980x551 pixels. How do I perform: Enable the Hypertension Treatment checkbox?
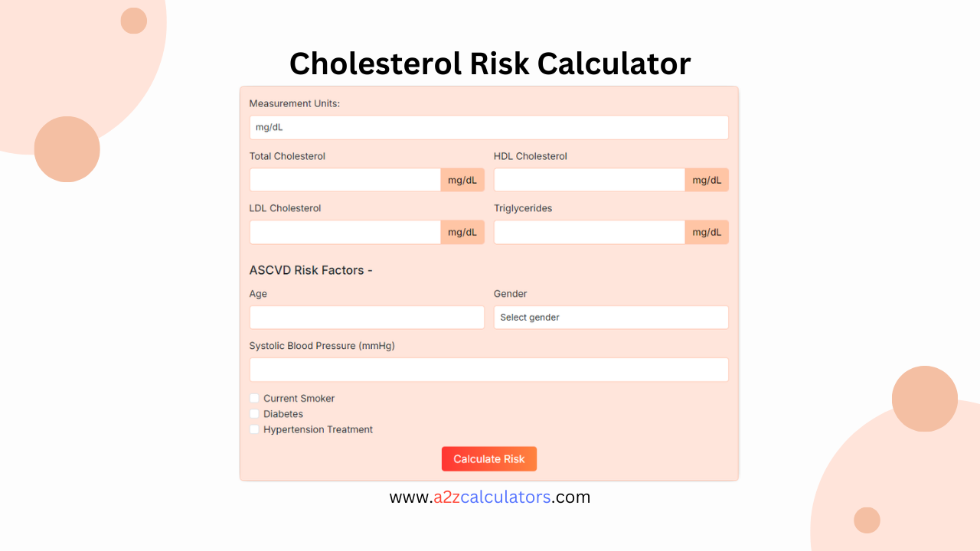253,429
